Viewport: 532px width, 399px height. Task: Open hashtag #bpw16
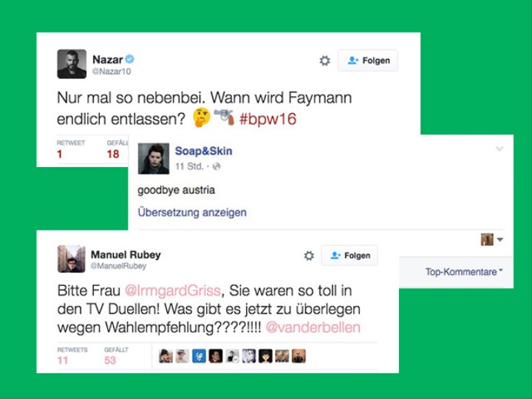267,119
